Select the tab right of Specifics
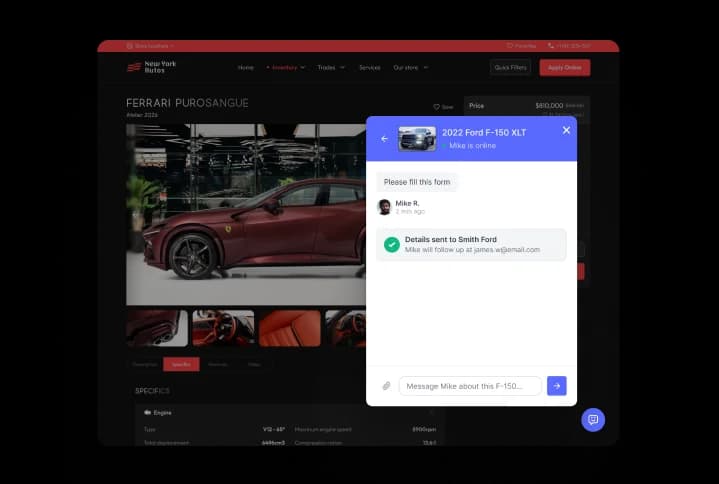 (218, 364)
